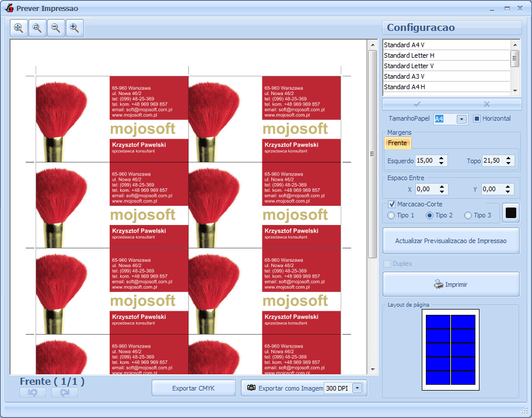The image size is (532, 418).
Task: Increase the Topo margin value
Action: [x=508, y=158]
